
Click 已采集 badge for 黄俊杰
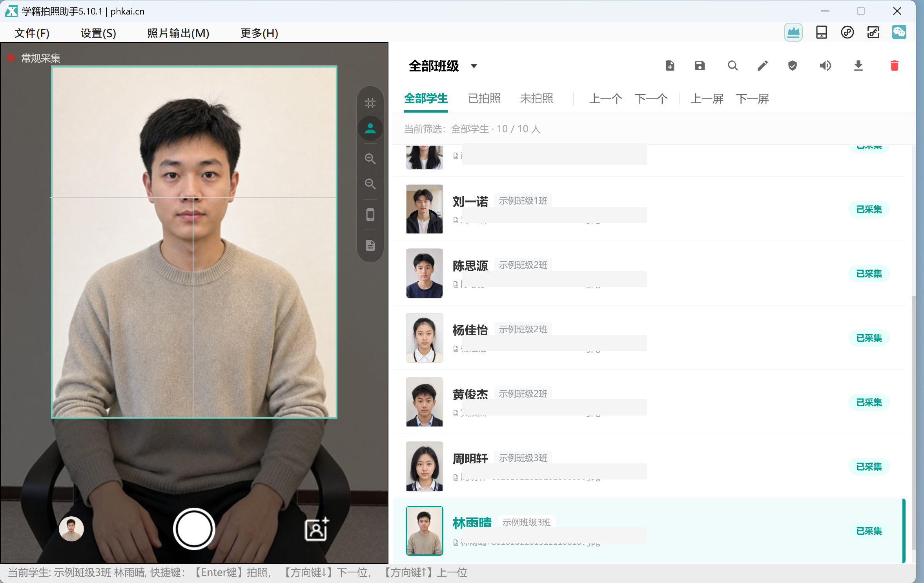[869, 403]
